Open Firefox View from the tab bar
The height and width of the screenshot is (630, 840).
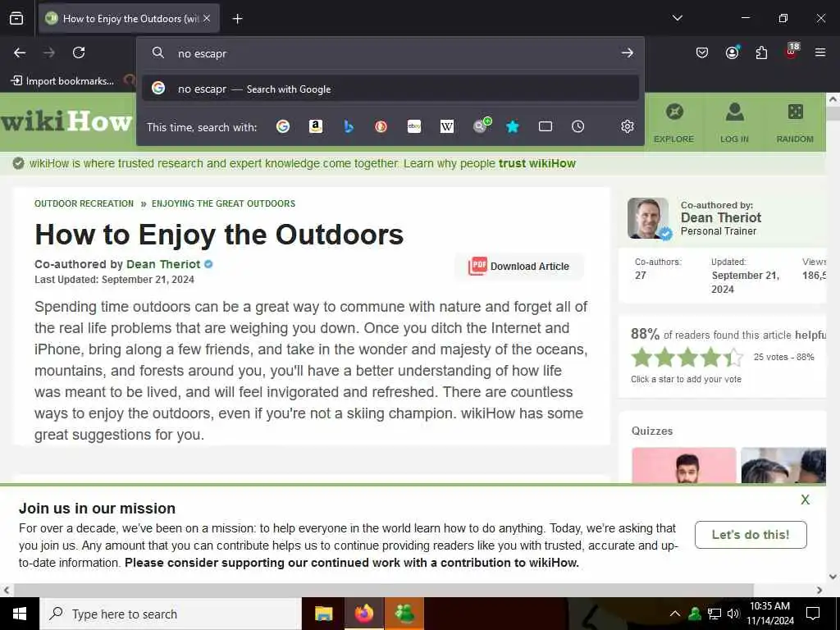pos(16,18)
